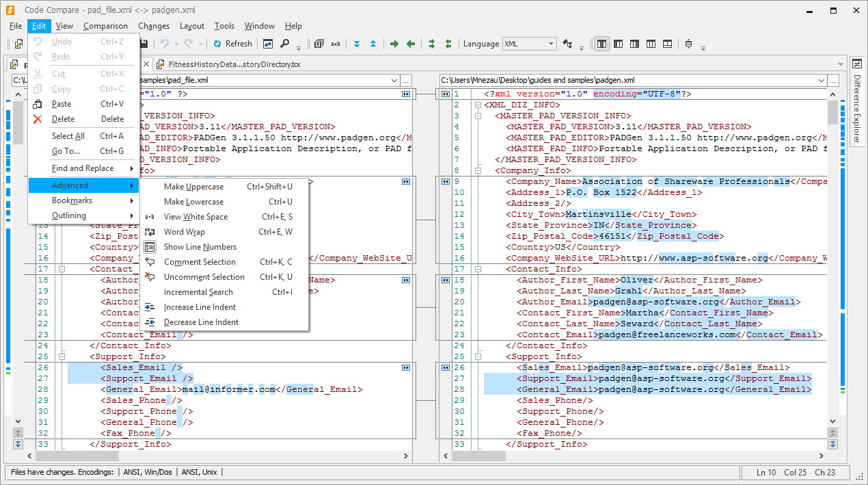Click the first green double-arrow icon
The image size is (868, 485).
click(x=432, y=44)
